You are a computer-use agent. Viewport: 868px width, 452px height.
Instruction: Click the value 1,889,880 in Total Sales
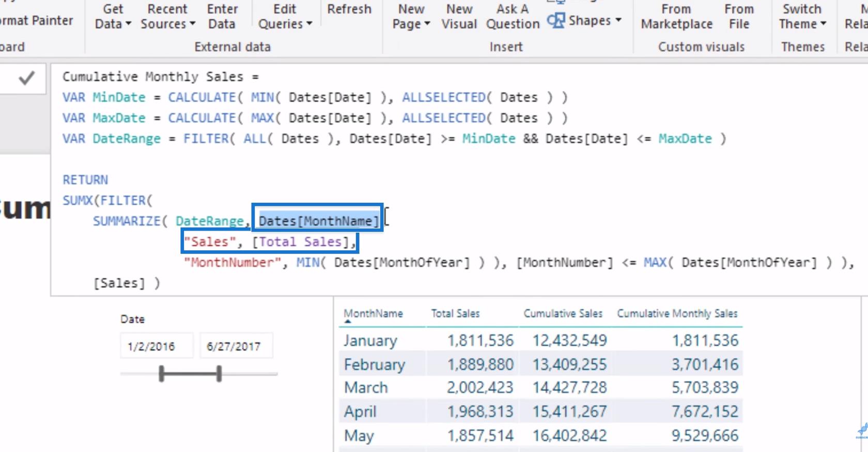[x=481, y=365]
